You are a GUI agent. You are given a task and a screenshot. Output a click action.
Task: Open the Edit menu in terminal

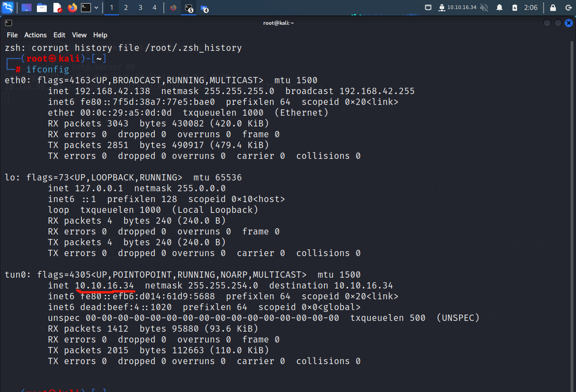pyautogui.click(x=59, y=35)
